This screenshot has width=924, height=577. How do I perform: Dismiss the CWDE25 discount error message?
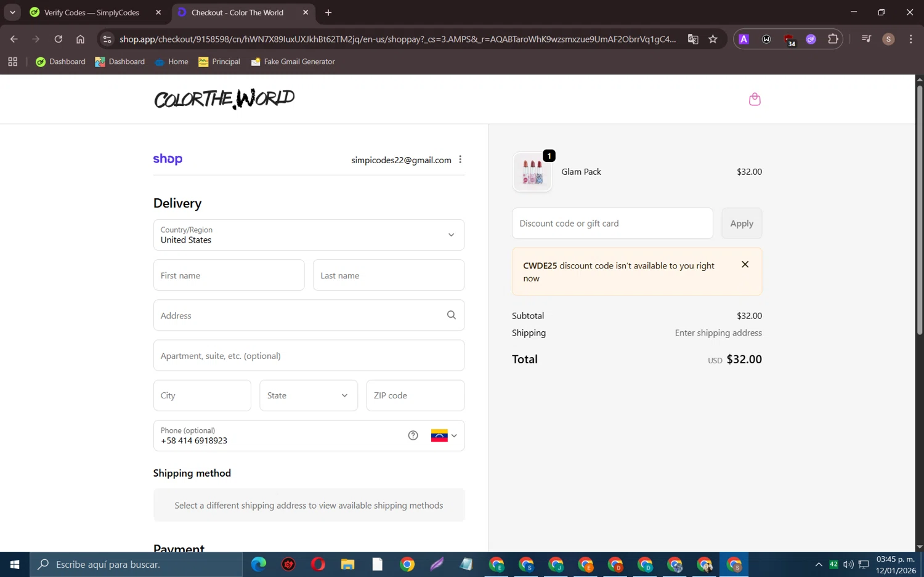[745, 264]
